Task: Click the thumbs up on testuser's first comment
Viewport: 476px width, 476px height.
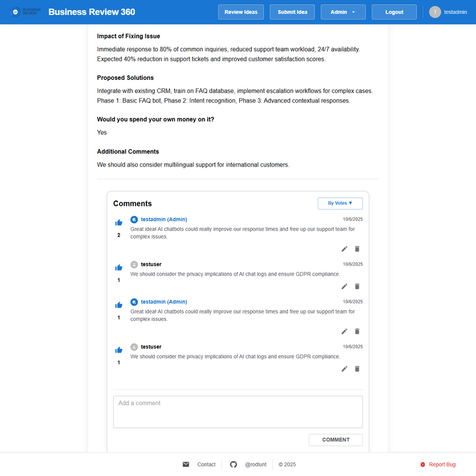Action: [x=118, y=267]
